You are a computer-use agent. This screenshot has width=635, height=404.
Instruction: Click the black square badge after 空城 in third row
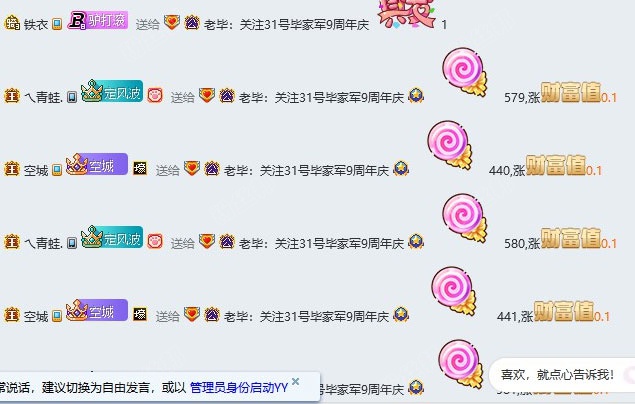[x=140, y=168]
